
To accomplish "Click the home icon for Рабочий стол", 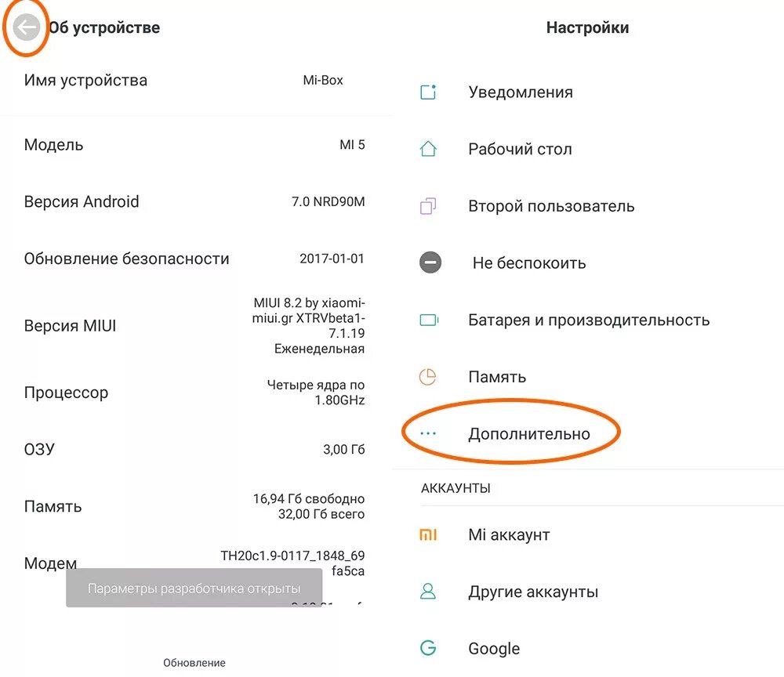I will 428,149.
